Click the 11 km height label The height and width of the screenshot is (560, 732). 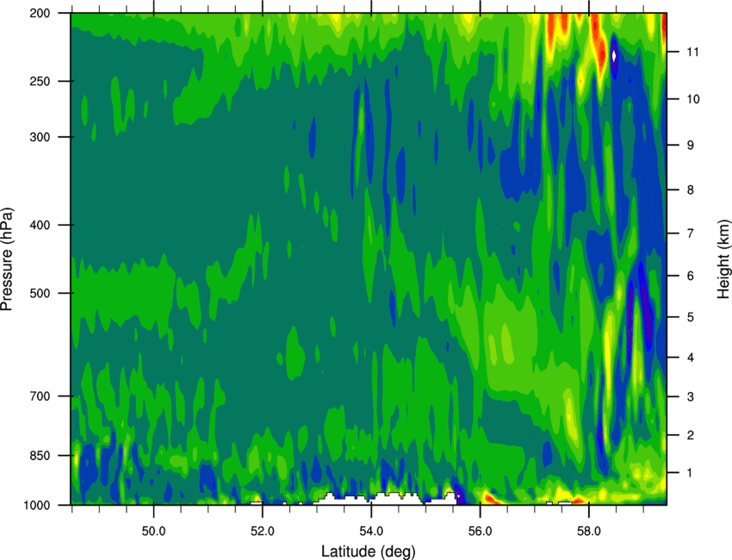coord(692,52)
